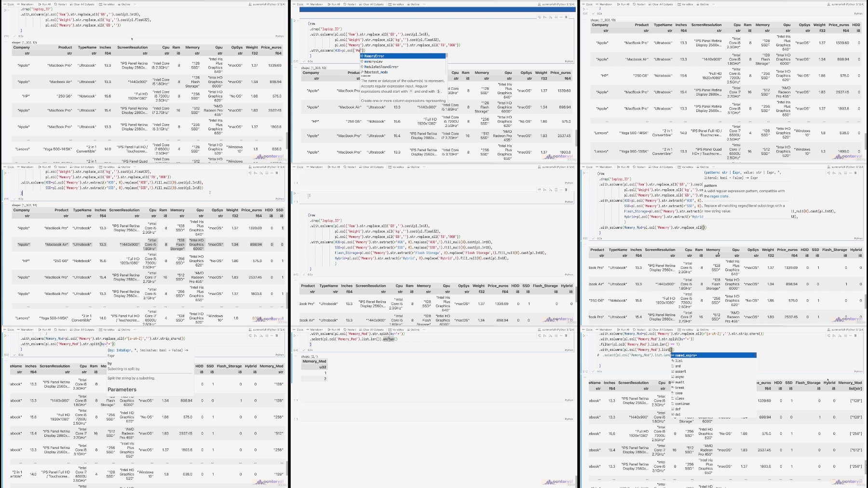Click Clear All Outputs in the MemoryError frame

click(372, 4)
